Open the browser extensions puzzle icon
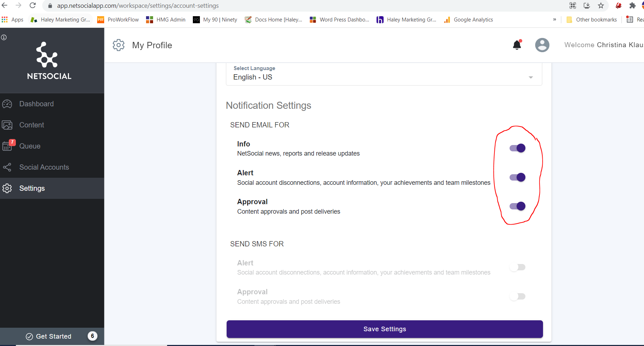The height and width of the screenshot is (346, 644). pos(632,6)
